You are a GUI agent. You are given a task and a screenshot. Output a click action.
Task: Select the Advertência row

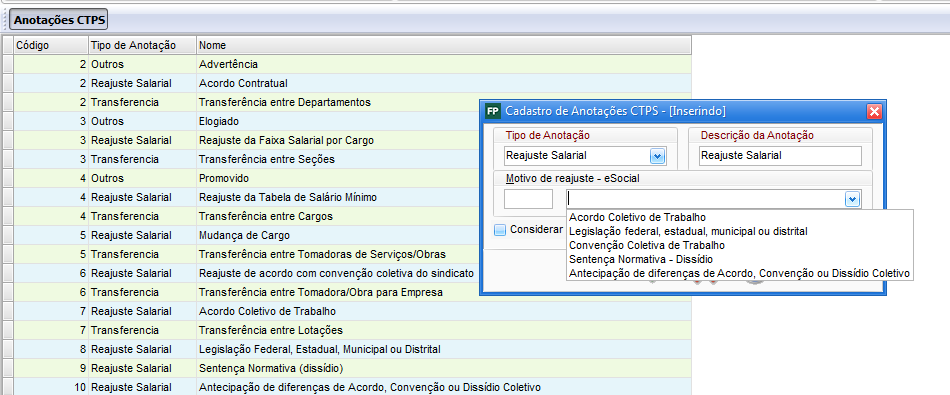point(346,64)
